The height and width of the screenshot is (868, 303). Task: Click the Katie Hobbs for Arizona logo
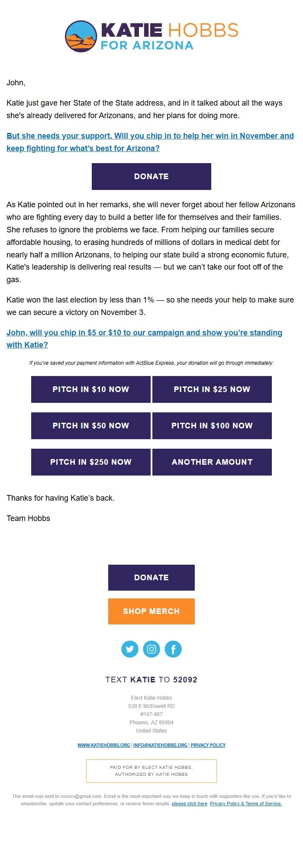coord(151,35)
